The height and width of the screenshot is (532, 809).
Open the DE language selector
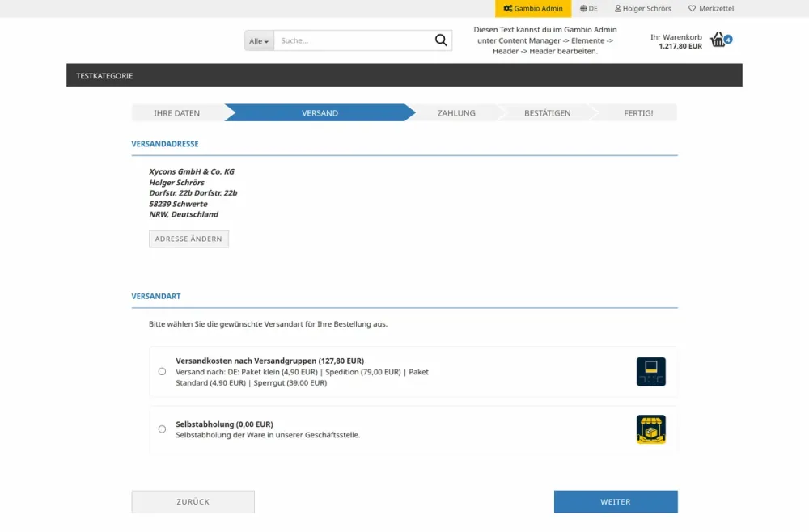point(589,8)
